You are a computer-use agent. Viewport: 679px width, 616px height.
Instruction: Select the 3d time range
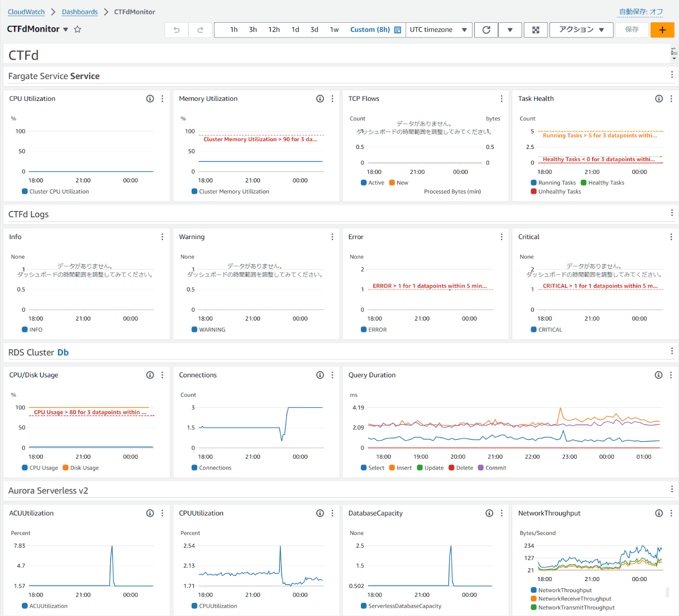click(x=314, y=30)
